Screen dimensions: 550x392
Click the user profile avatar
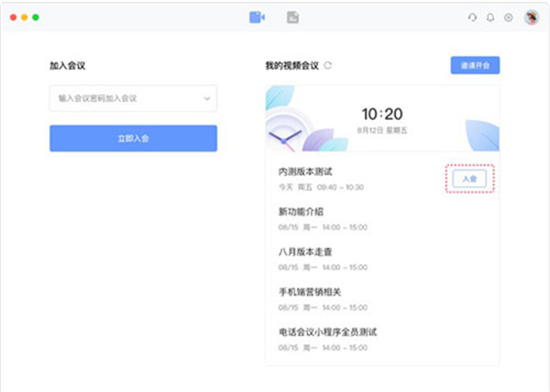531,17
